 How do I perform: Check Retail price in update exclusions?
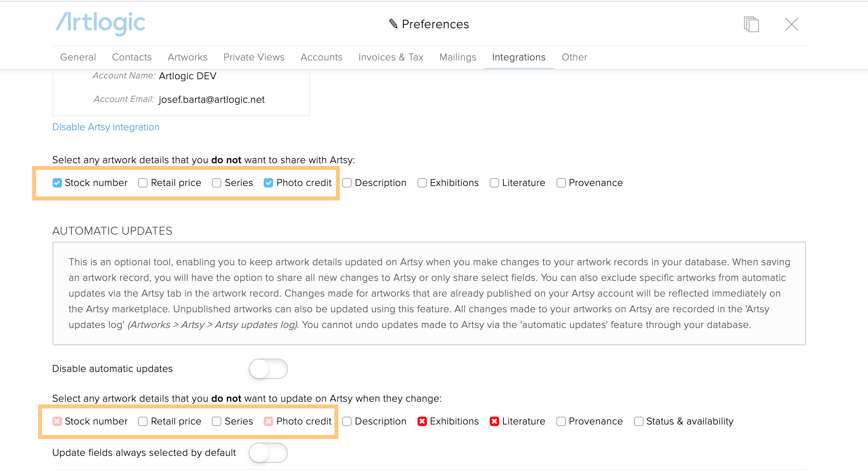[143, 421]
